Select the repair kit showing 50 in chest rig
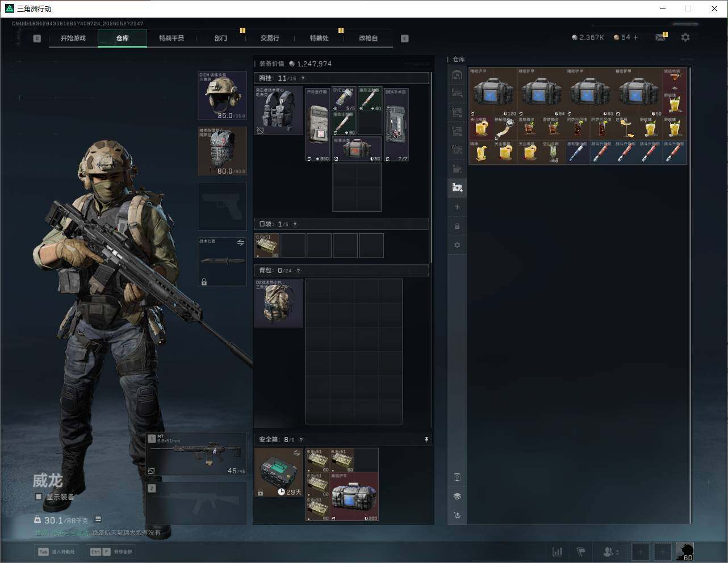Screen dimensions: 728x563 [x=357, y=149]
